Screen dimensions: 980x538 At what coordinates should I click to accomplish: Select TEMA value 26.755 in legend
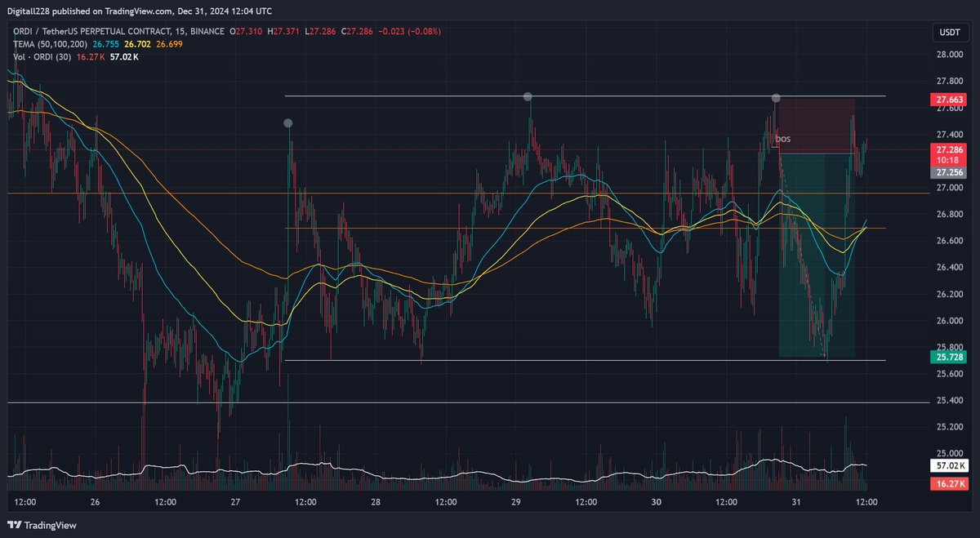104,44
